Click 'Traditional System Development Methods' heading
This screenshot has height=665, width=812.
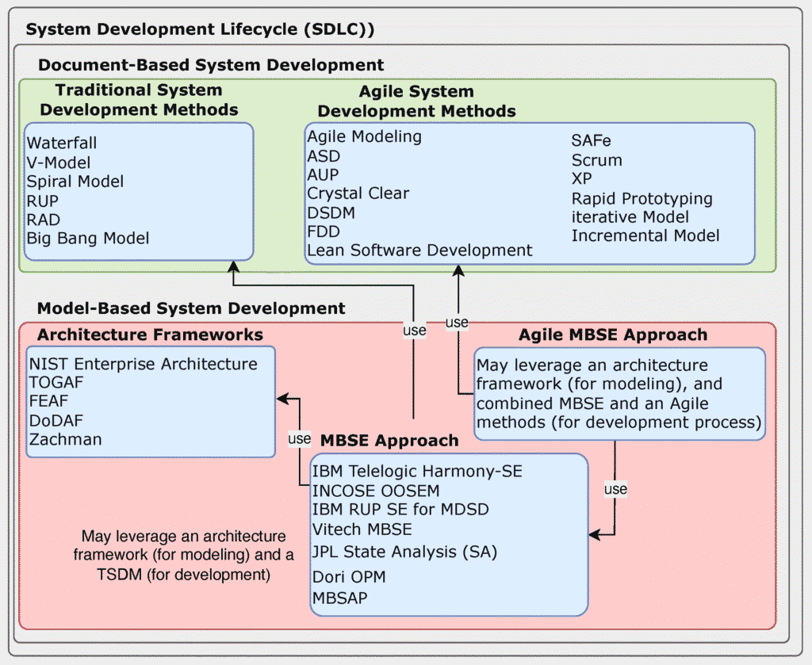139,100
